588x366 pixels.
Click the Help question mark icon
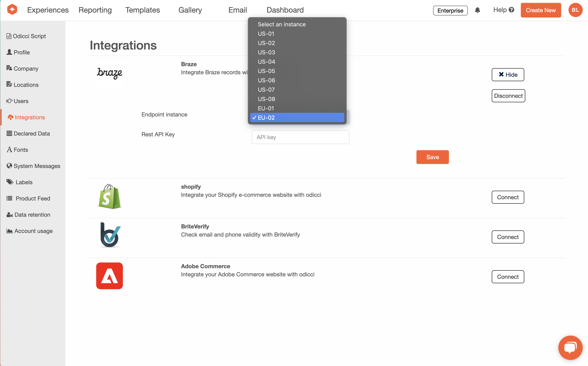pyautogui.click(x=511, y=10)
